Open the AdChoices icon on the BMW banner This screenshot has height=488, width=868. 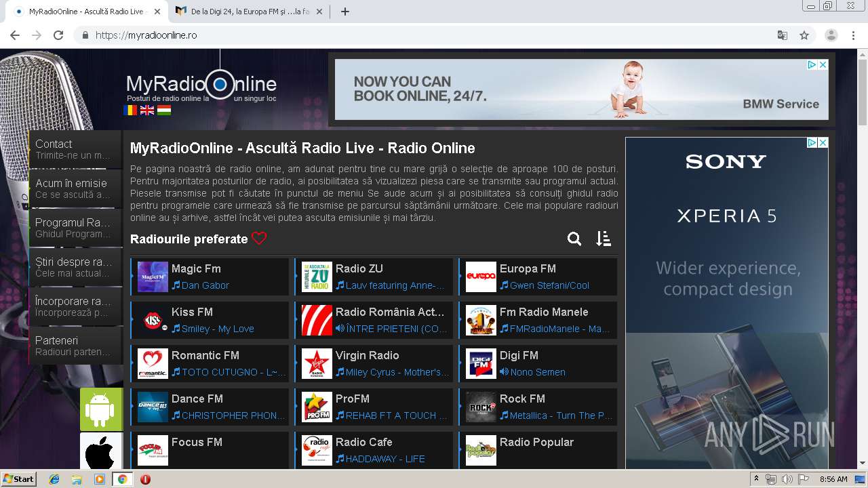811,65
